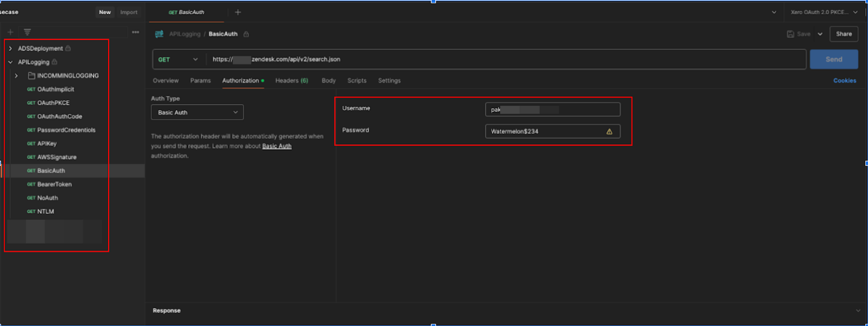Click the Share button
Viewport: 868px width, 326px height.
[x=844, y=34]
